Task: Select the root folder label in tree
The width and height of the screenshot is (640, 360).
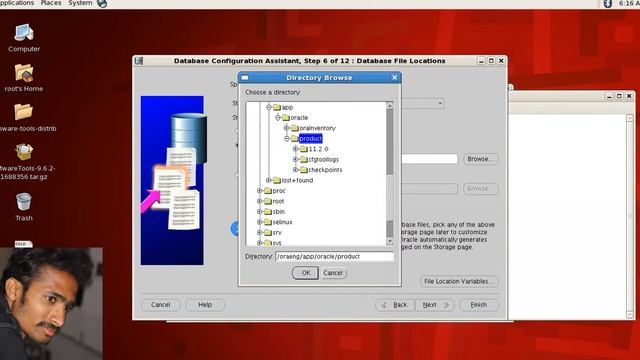Action: click(278, 201)
